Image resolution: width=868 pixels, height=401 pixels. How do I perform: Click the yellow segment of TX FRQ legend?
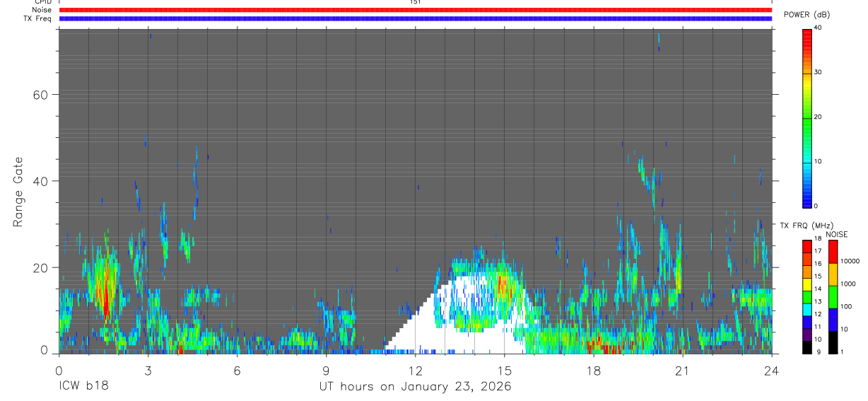click(x=807, y=284)
